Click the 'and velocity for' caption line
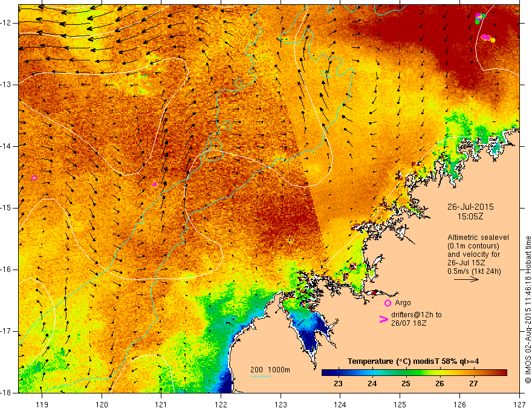The image size is (532, 411). (x=473, y=254)
